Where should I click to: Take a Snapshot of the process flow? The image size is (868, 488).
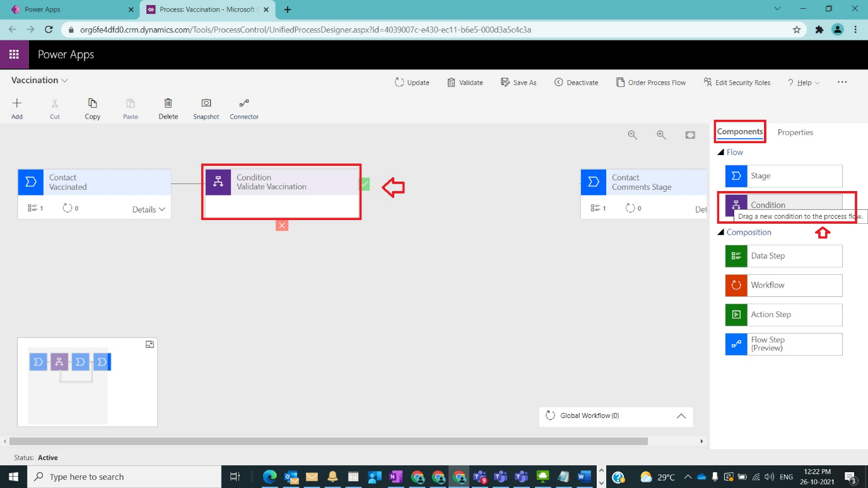click(x=206, y=107)
